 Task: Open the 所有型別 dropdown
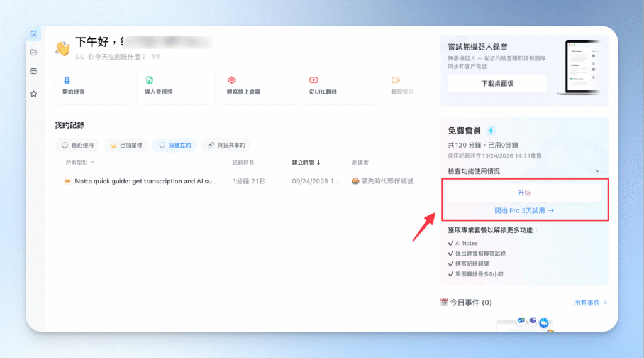pos(80,163)
